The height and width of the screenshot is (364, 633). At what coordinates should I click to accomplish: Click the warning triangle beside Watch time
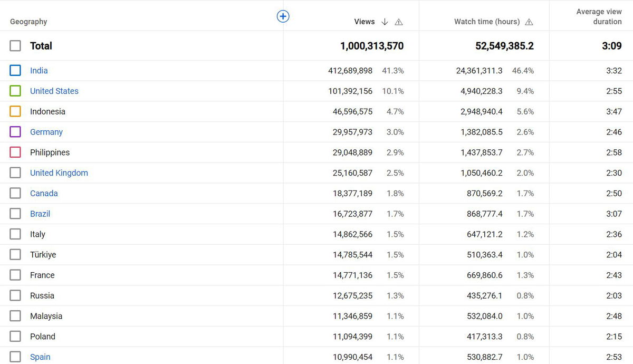(x=529, y=22)
